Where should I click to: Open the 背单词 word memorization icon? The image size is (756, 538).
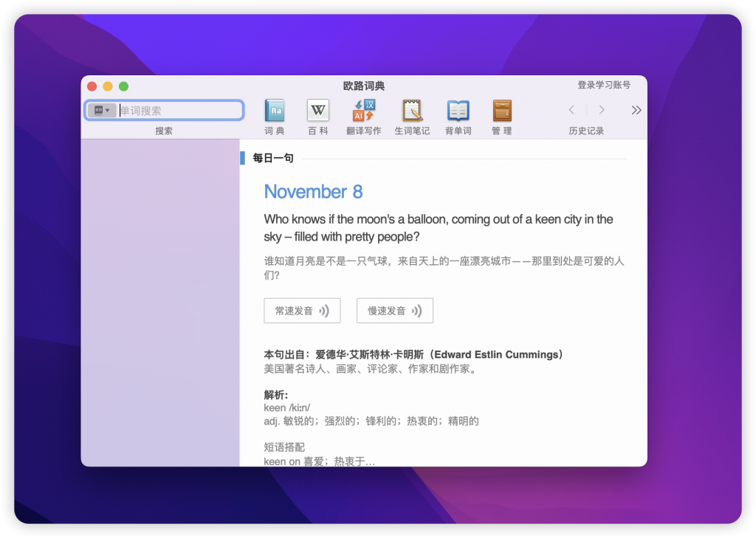click(458, 111)
